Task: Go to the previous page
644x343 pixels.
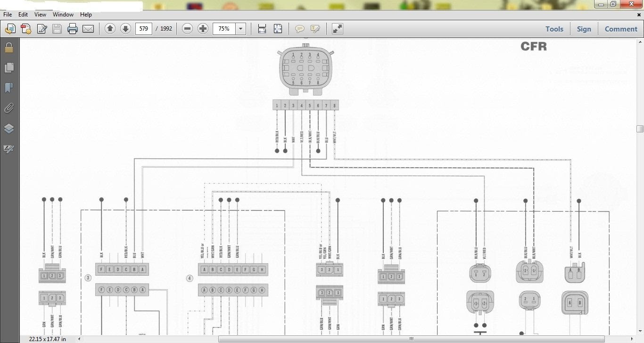Action: point(110,29)
